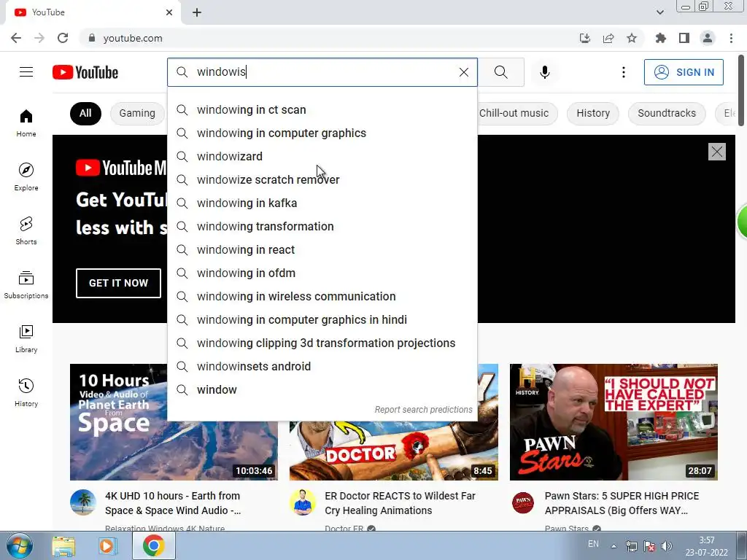
Task: Open History in the sidebar
Action: [26, 392]
